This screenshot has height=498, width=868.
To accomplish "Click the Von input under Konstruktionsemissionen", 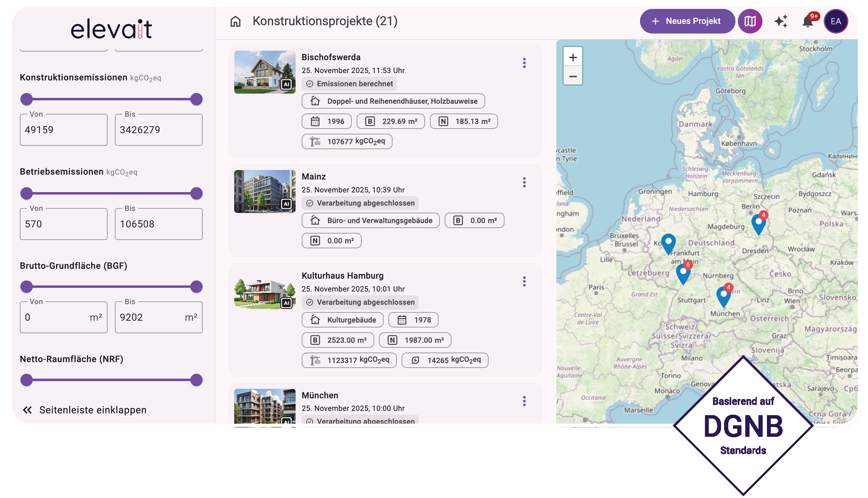I will click(63, 130).
